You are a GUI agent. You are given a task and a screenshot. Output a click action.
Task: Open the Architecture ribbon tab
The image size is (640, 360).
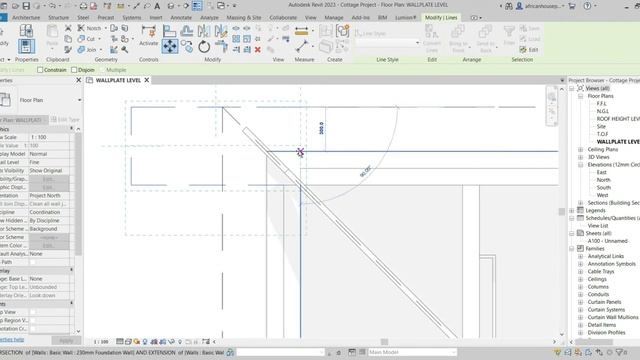coord(26,18)
